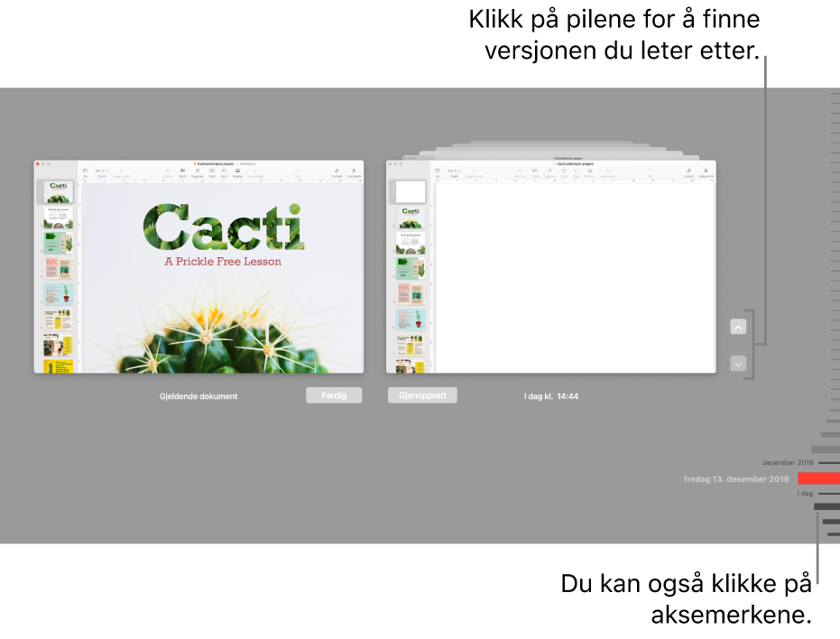Click Kommentar icon in the version window toolbar
Screen dimensions: 840x639
(x=607, y=172)
